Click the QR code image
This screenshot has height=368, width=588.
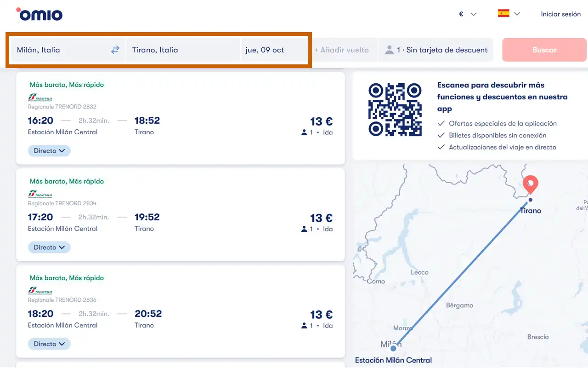[x=395, y=109]
